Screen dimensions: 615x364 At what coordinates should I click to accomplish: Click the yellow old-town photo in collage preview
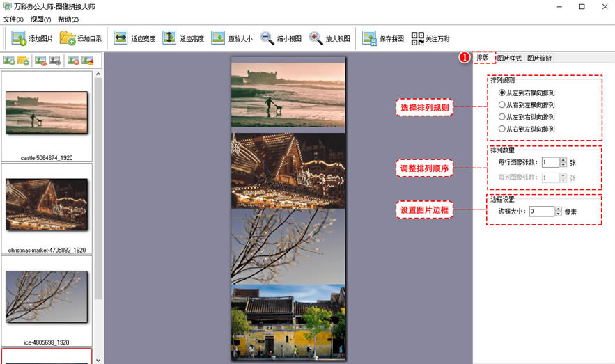coord(288,322)
